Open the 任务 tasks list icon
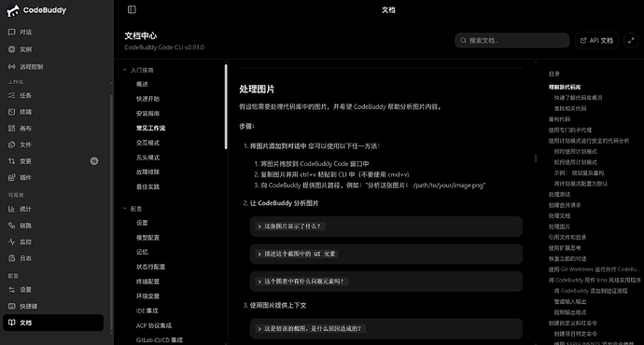 point(11,95)
